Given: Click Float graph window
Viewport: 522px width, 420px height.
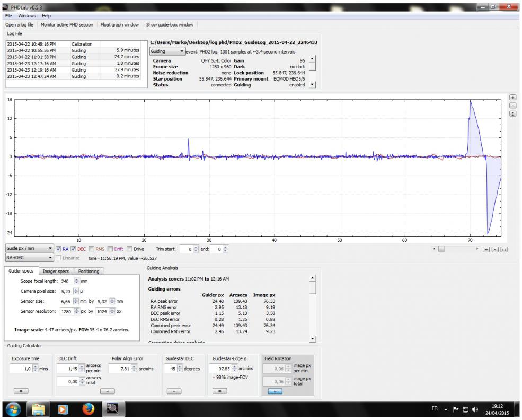Looking at the screenshot, I should (x=120, y=24).
